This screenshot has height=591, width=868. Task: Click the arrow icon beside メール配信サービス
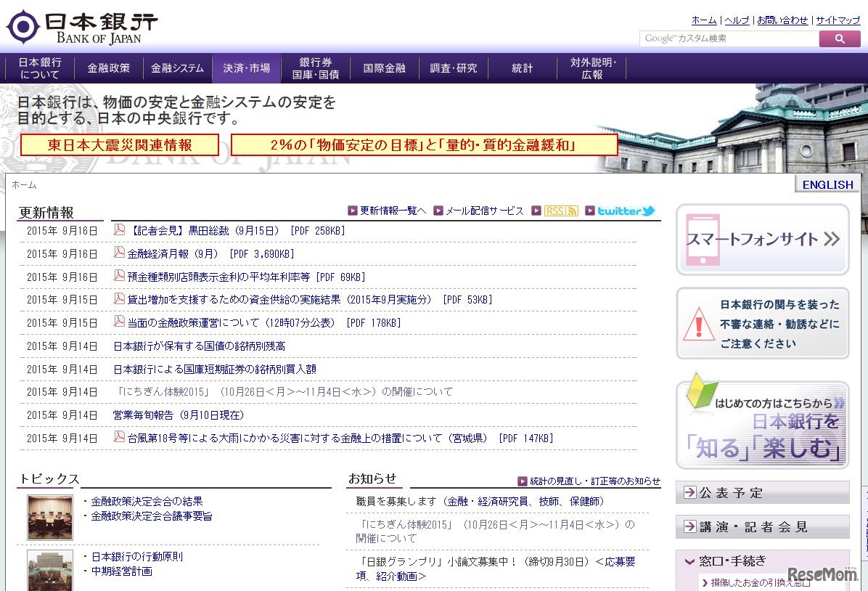[438, 211]
